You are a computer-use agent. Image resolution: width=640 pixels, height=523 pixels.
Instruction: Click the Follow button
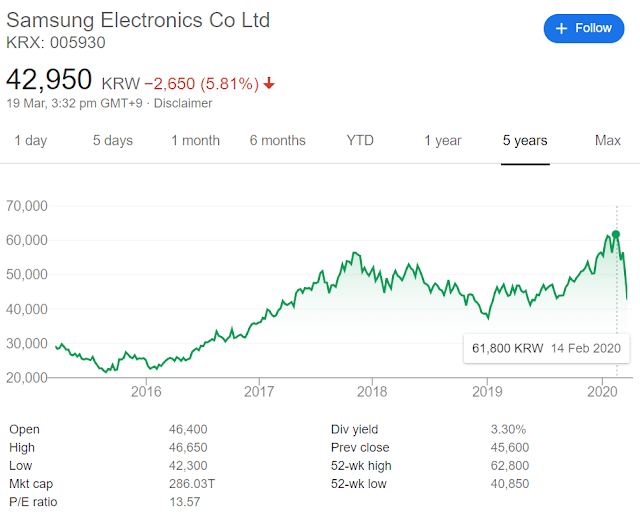click(583, 28)
